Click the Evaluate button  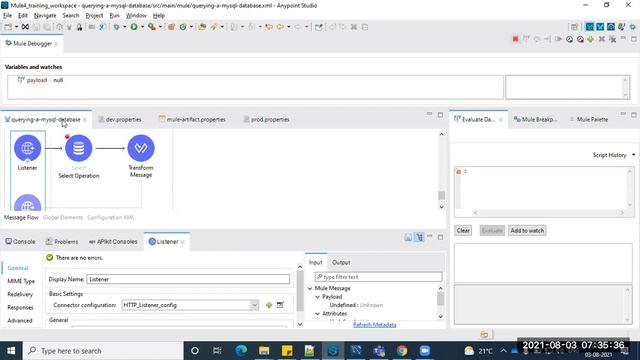[x=492, y=231]
